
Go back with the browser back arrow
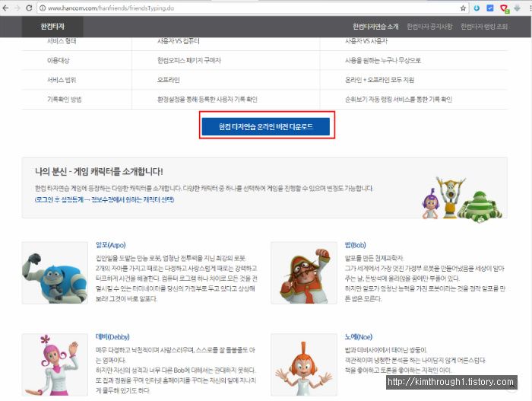pos(5,8)
